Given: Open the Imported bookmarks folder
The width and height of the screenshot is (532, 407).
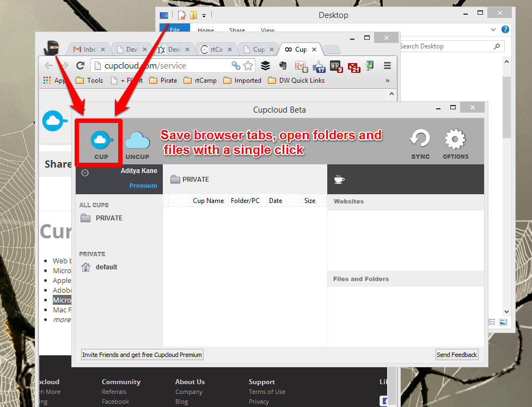Looking at the screenshot, I should 242,81.
